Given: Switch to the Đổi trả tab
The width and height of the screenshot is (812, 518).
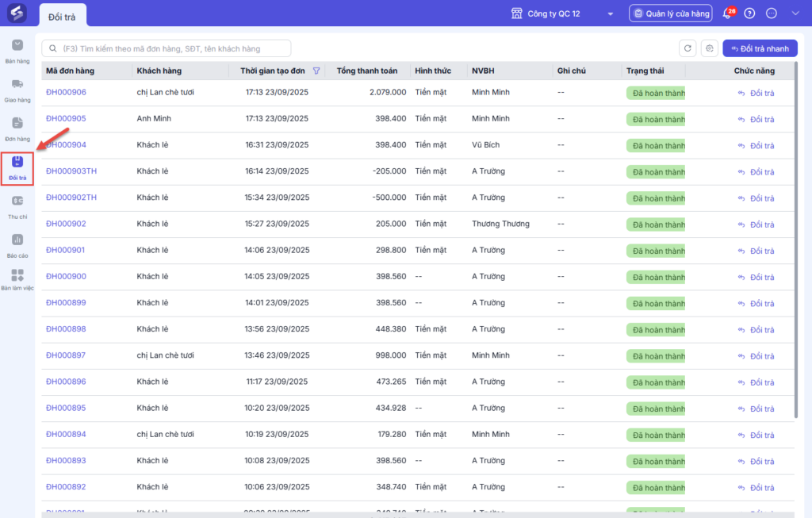Looking at the screenshot, I should coord(63,16).
